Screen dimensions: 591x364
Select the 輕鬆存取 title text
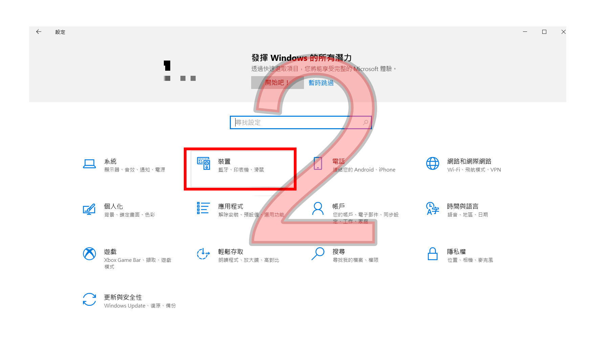pos(231,252)
